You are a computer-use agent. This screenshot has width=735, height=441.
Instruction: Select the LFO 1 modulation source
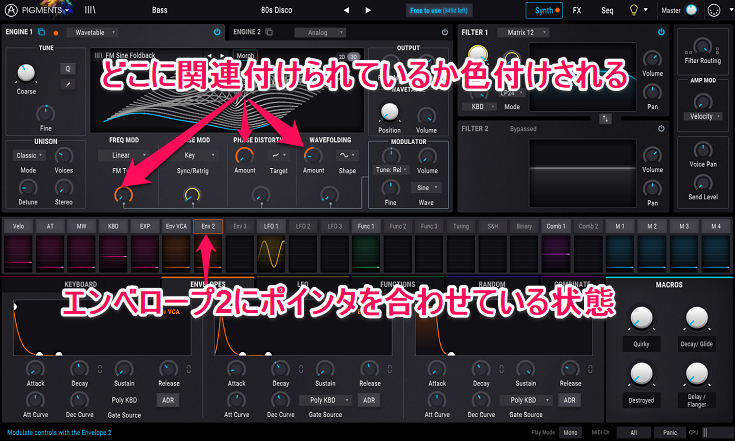(271, 226)
